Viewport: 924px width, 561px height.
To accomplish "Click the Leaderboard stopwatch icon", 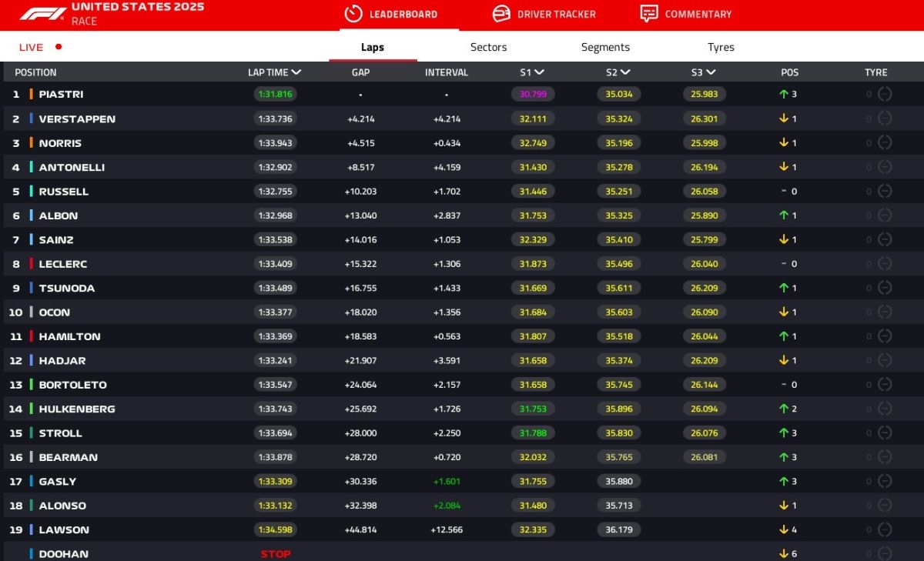I will pyautogui.click(x=353, y=14).
